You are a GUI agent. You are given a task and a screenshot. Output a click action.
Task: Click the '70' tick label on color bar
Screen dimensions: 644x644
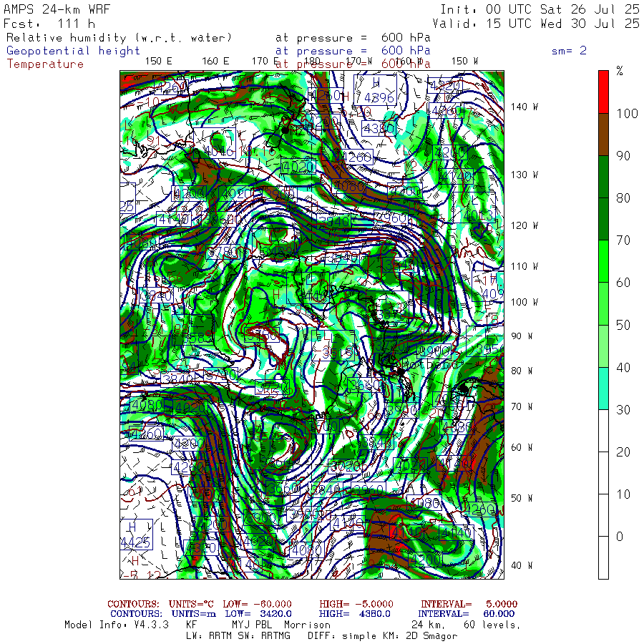tap(623, 240)
